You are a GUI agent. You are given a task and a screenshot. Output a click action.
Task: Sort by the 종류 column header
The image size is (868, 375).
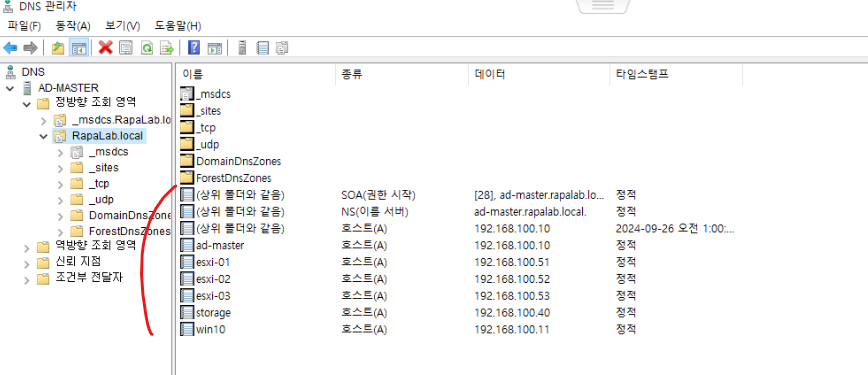click(x=352, y=74)
